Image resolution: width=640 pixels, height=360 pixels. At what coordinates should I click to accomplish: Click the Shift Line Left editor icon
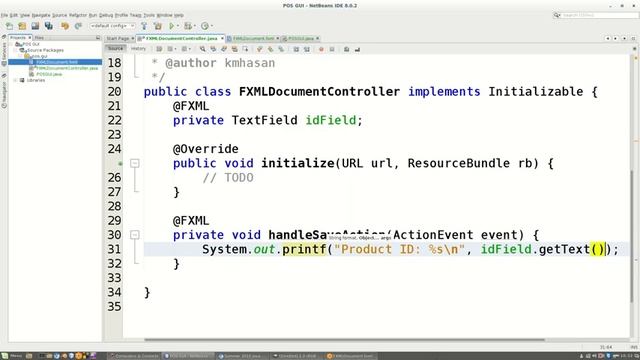296,49
